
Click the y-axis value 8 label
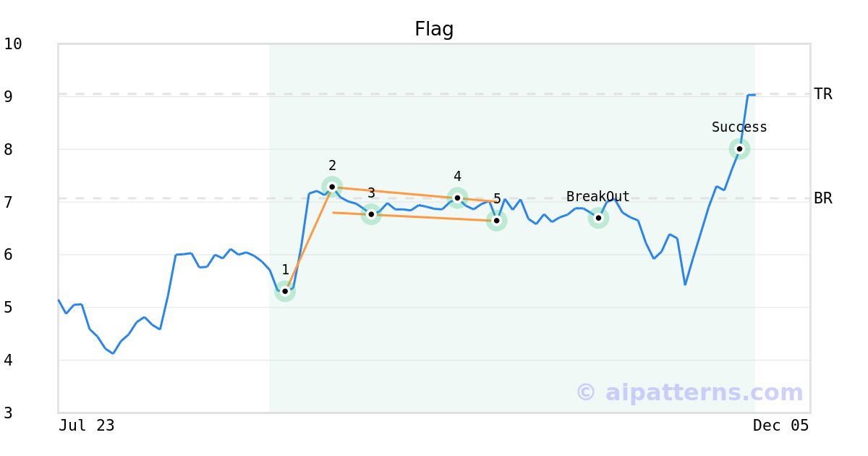[x=9, y=150]
